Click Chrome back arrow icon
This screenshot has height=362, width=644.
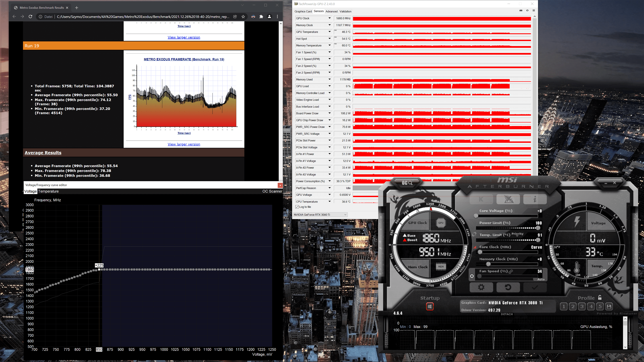click(x=14, y=17)
